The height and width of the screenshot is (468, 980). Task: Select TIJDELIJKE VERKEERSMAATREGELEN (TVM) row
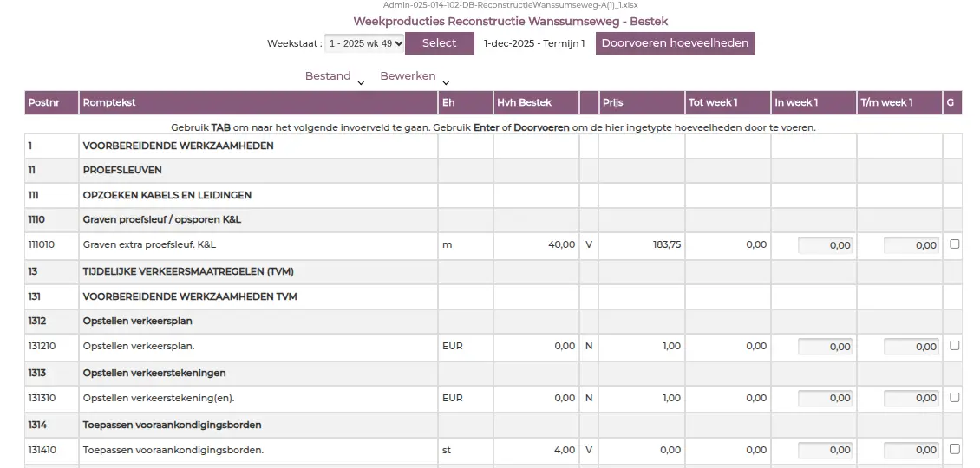pyautogui.click(x=493, y=271)
